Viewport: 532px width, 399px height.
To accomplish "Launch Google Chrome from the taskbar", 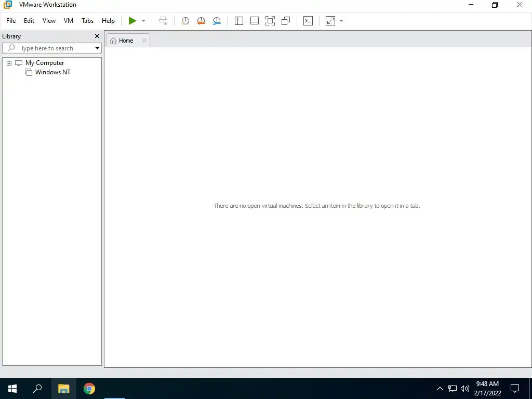I will (89, 389).
